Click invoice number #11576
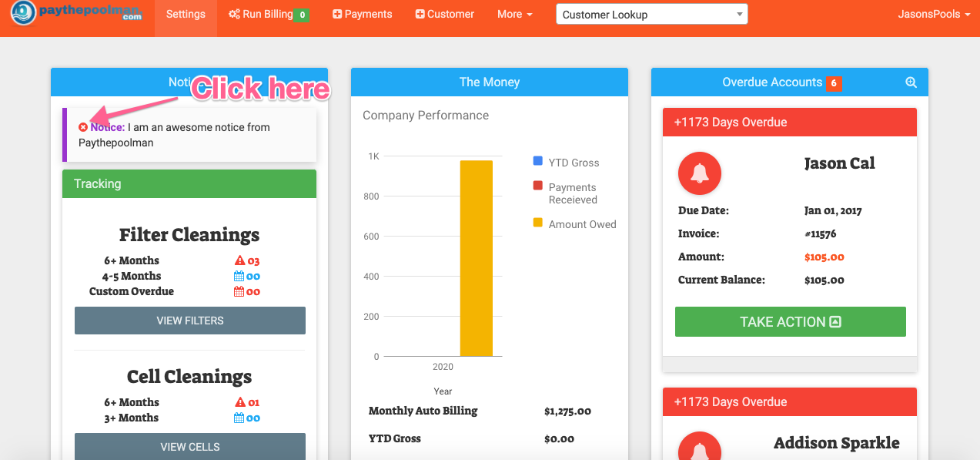Viewport: 980px width, 460px height. pyautogui.click(x=821, y=233)
